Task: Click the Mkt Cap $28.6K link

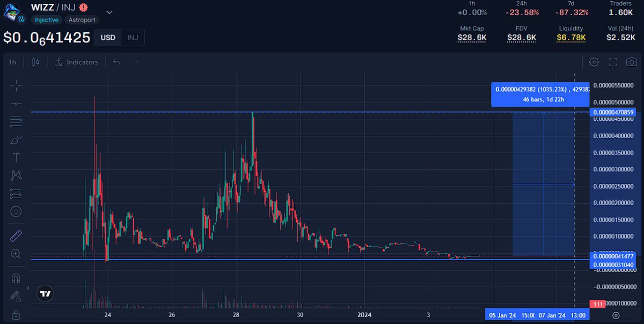Action: (x=472, y=38)
